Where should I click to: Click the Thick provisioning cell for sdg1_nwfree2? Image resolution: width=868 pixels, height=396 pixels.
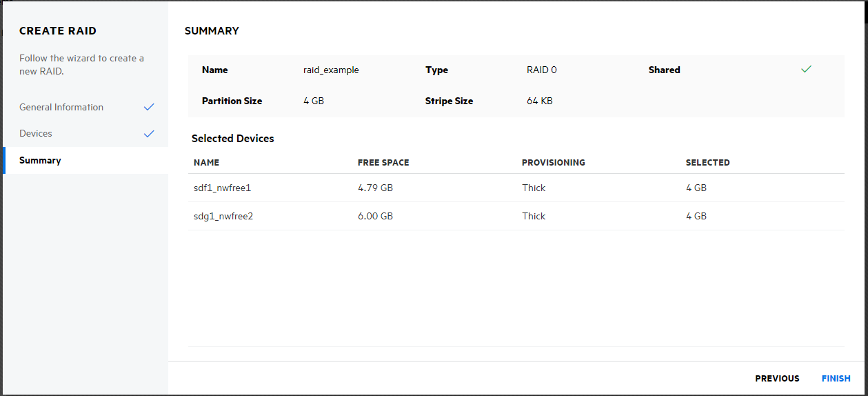point(534,216)
